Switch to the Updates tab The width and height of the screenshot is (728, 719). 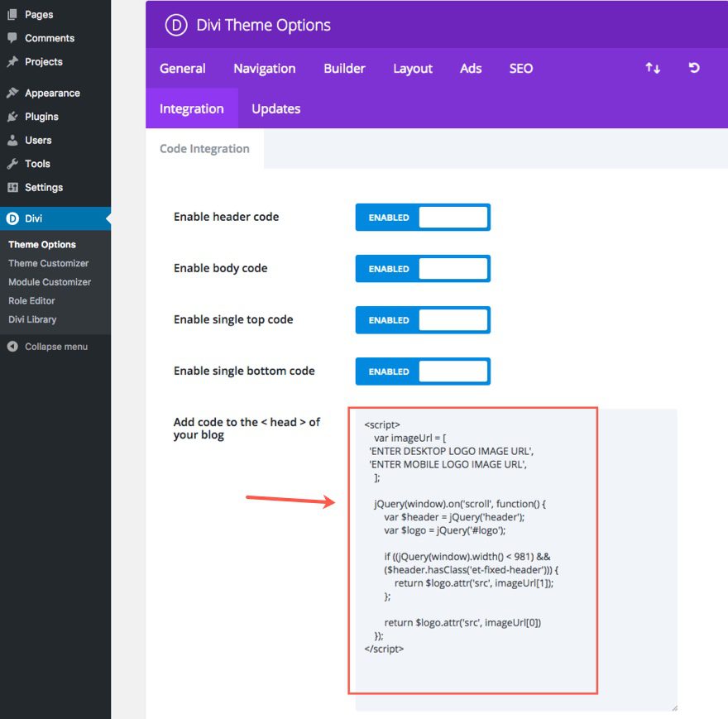[x=275, y=108]
